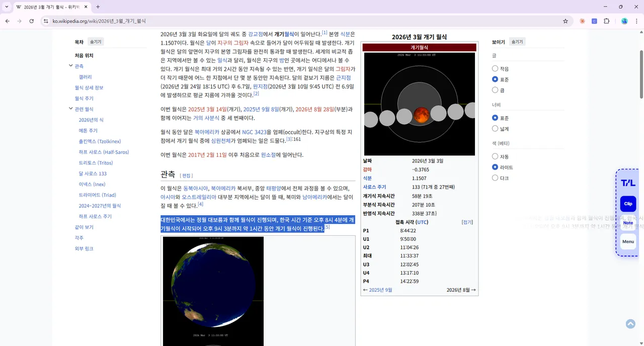Collapse the 접촉 시각 table with 접기

(x=467, y=222)
